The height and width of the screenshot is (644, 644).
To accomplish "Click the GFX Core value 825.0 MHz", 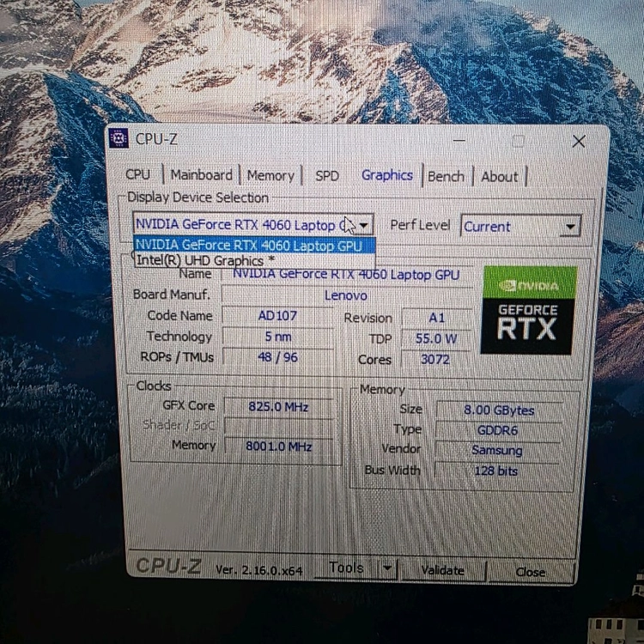I will coord(278,407).
